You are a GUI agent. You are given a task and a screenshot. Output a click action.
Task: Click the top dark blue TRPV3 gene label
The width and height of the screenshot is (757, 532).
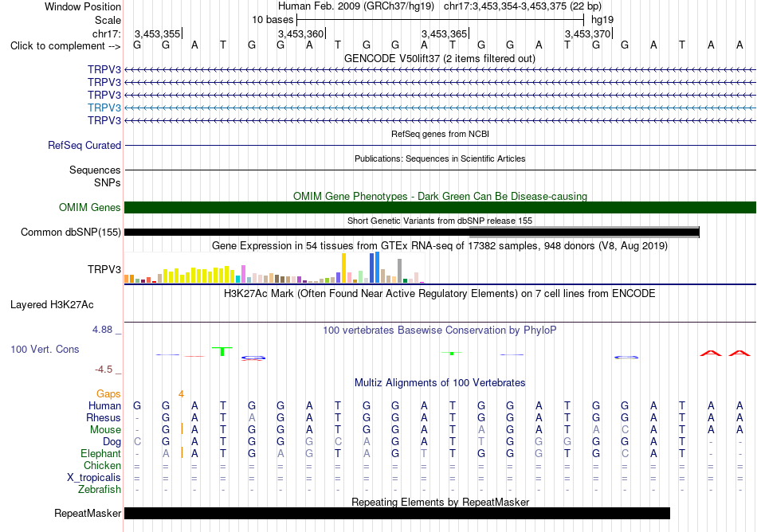point(104,69)
